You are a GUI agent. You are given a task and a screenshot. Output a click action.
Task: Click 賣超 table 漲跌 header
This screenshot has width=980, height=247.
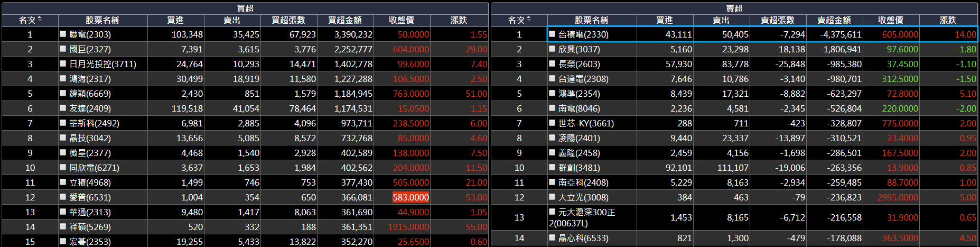tap(948, 20)
